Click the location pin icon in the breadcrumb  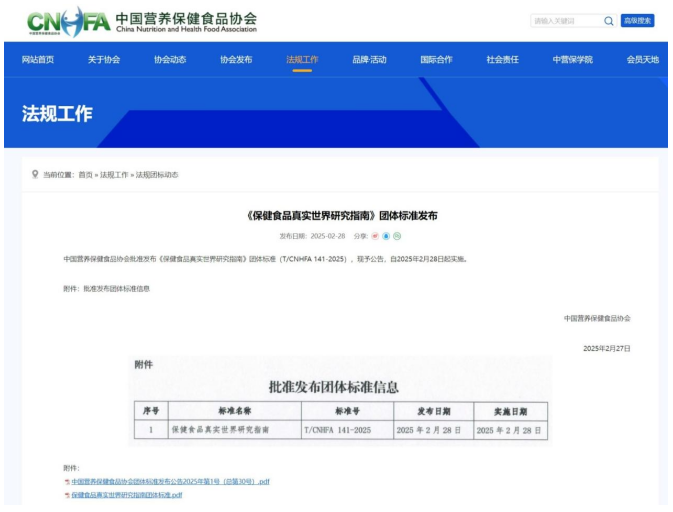click(35, 174)
